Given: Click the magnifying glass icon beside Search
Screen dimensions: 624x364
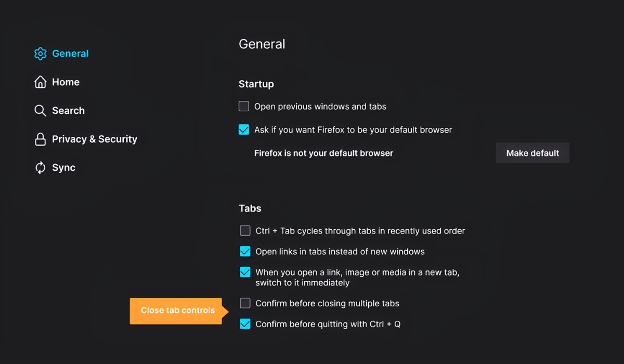Looking at the screenshot, I should (40, 110).
